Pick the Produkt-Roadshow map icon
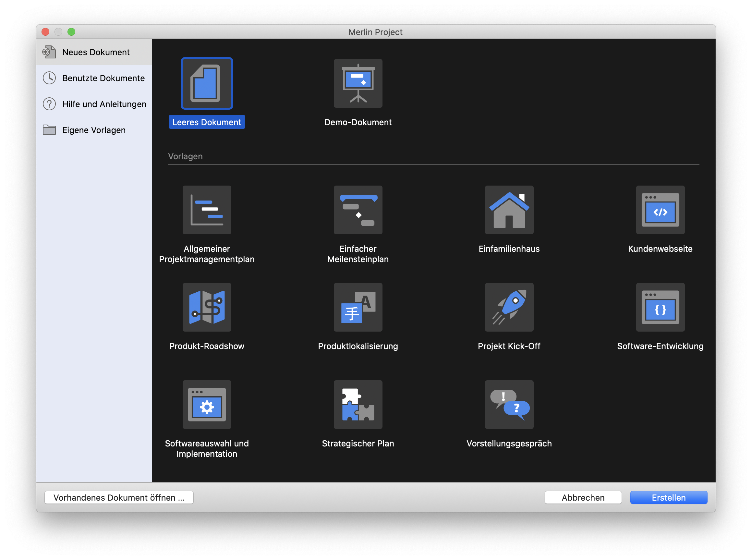This screenshot has height=560, width=752. coord(207,307)
